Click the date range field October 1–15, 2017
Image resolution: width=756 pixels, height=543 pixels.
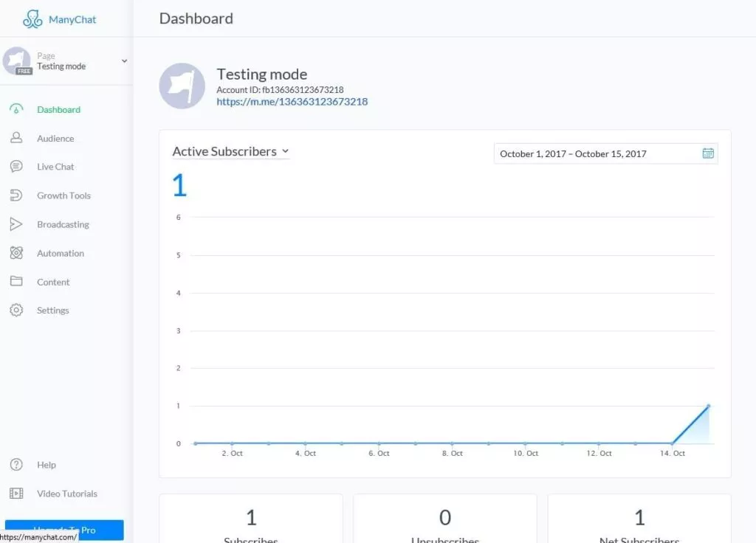point(605,153)
